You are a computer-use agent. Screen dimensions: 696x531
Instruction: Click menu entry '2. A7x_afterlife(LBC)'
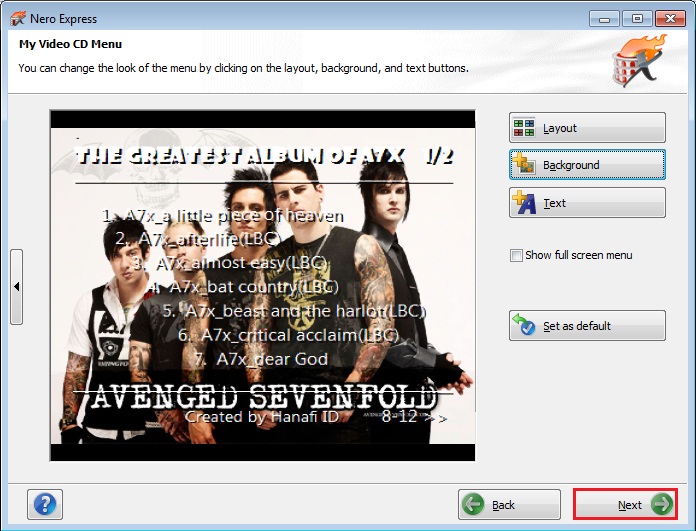point(198,239)
